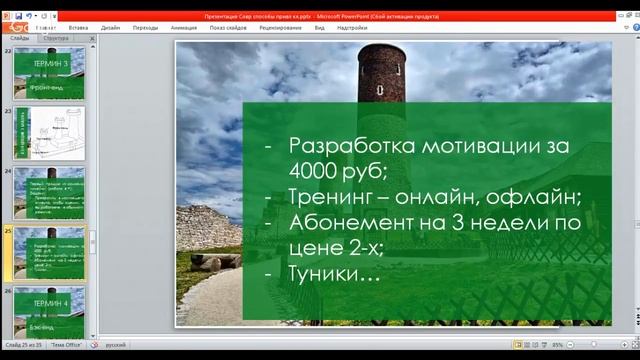Viewport: 640px width, 360px height.
Task: Open the Вид ribbon tab
Action: click(x=319, y=28)
